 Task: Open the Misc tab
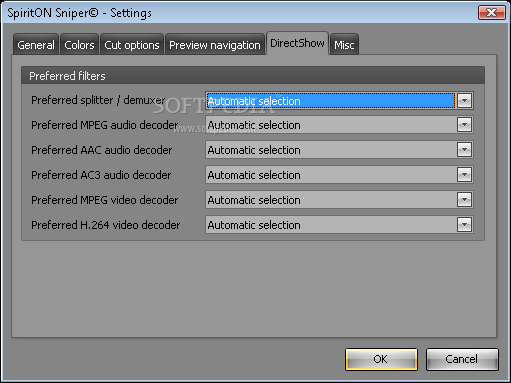344,44
